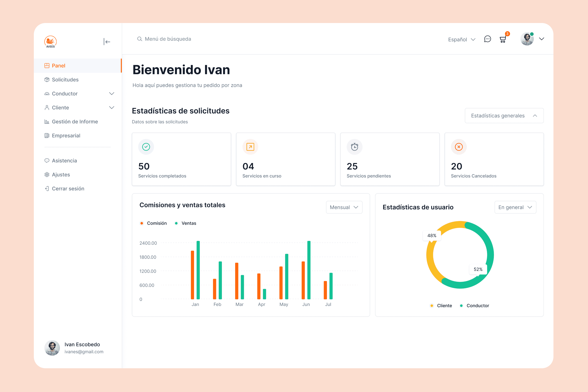Collapse the sidebar using the arrow toggle
Screen dimensions: 588x392
coord(107,42)
